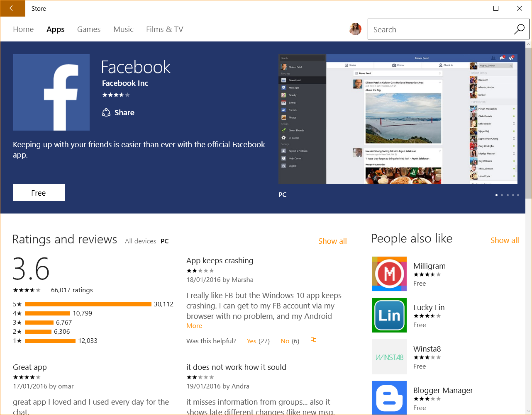Open the Blogger Manager app icon
Screen dimensions: 532x415
(x=389, y=398)
